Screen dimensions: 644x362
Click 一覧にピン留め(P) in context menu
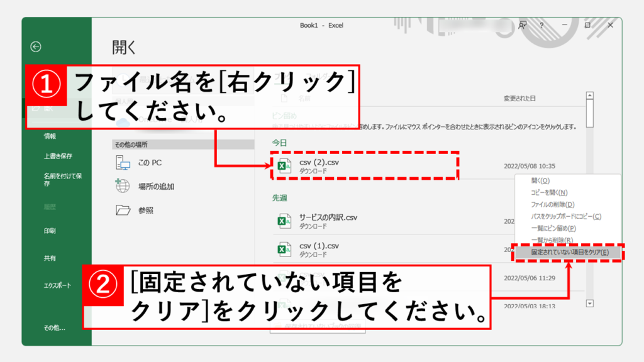(x=553, y=228)
